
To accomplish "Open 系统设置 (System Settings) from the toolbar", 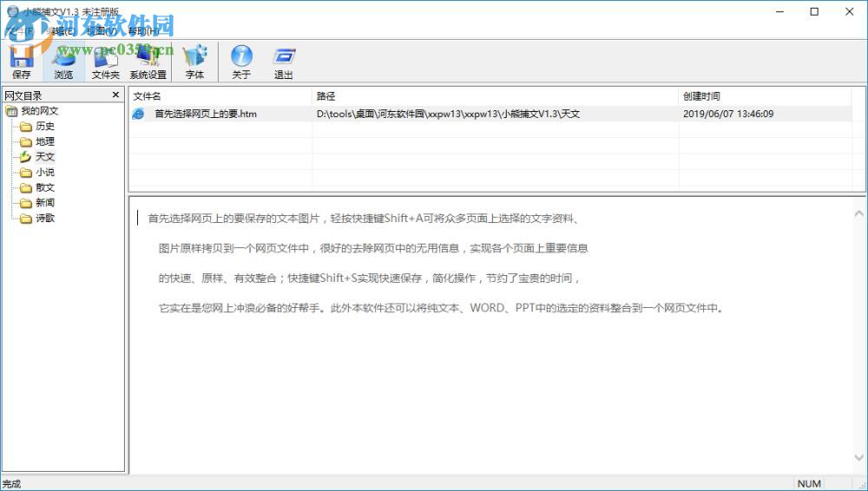I will coord(148,61).
